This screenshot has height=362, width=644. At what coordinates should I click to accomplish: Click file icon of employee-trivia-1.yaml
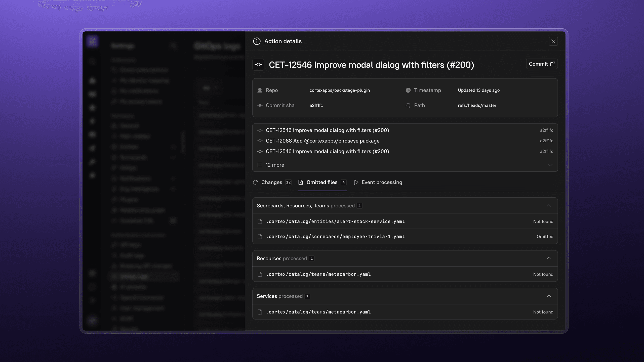260,237
